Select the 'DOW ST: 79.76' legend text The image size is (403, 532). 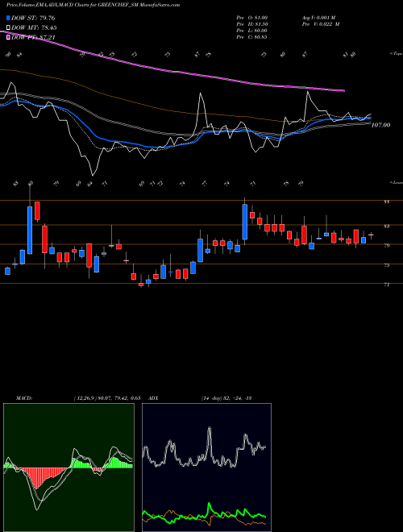click(33, 18)
